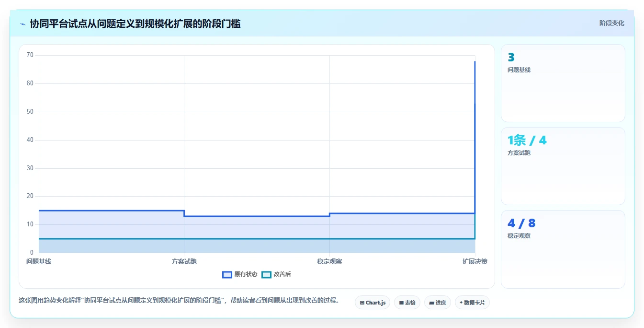Click the value 4 / 8
The image size is (644, 328).
tap(521, 223)
